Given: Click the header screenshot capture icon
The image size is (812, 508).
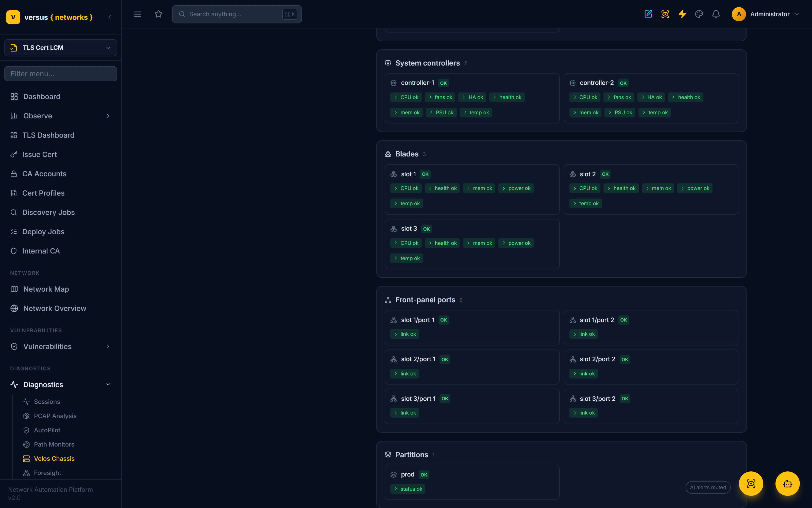Looking at the screenshot, I should [665, 14].
